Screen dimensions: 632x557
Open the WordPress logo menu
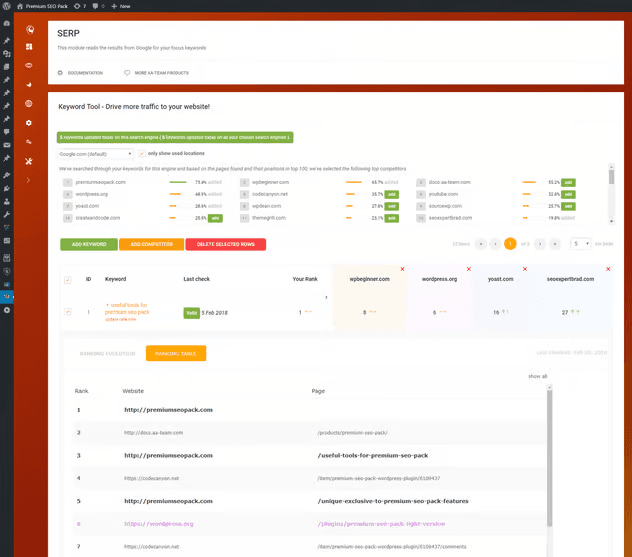[x=6, y=6]
